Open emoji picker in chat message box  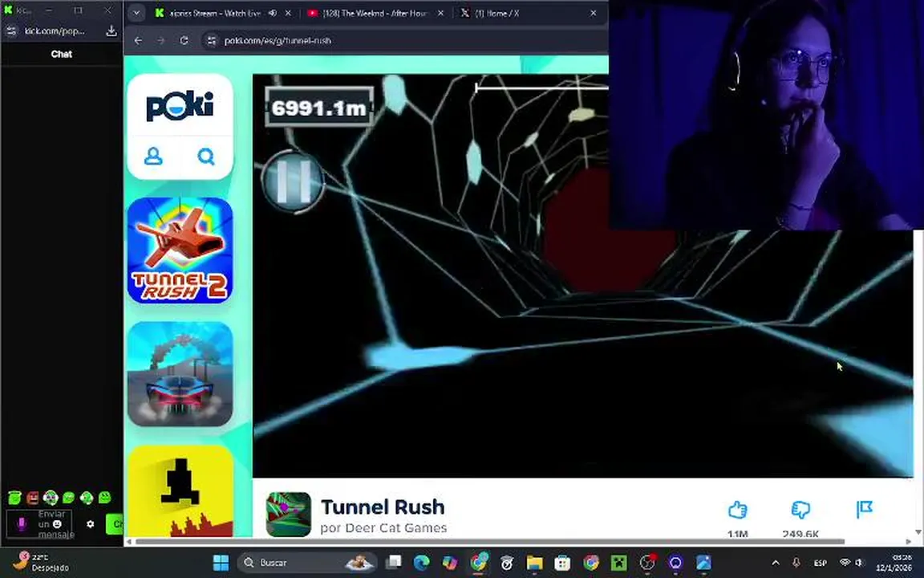click(57, 523)
